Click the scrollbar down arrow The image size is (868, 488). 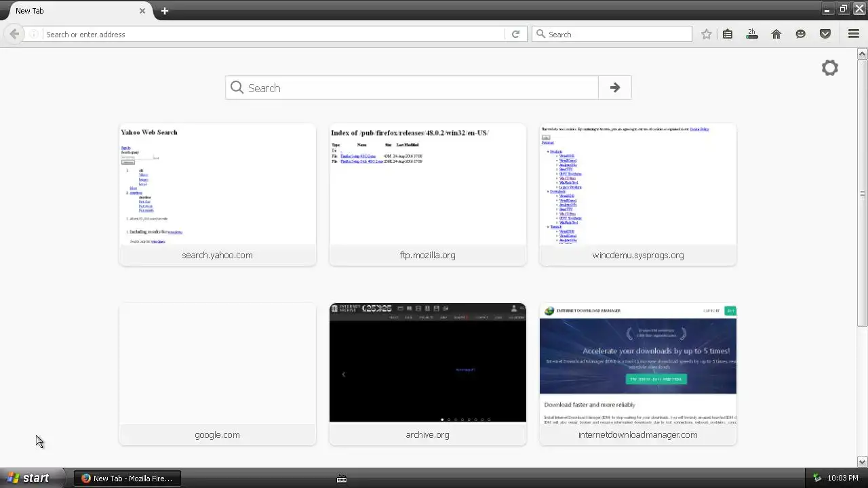point(863,462)
